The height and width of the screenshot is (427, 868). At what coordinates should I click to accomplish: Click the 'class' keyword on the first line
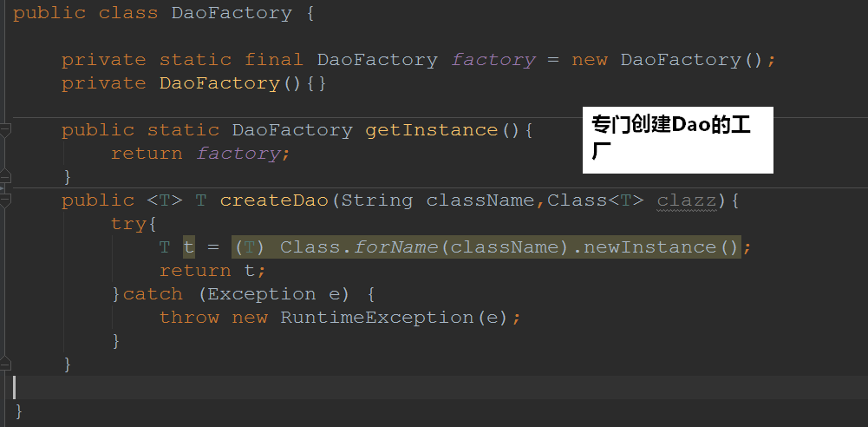click(x=127, y=13)
